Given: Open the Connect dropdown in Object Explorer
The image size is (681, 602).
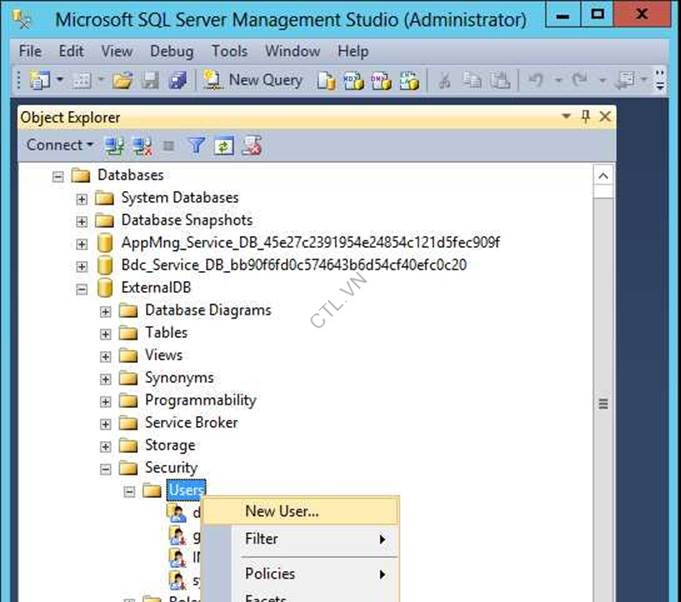Looking at the screenshot, I should (60, 145).
